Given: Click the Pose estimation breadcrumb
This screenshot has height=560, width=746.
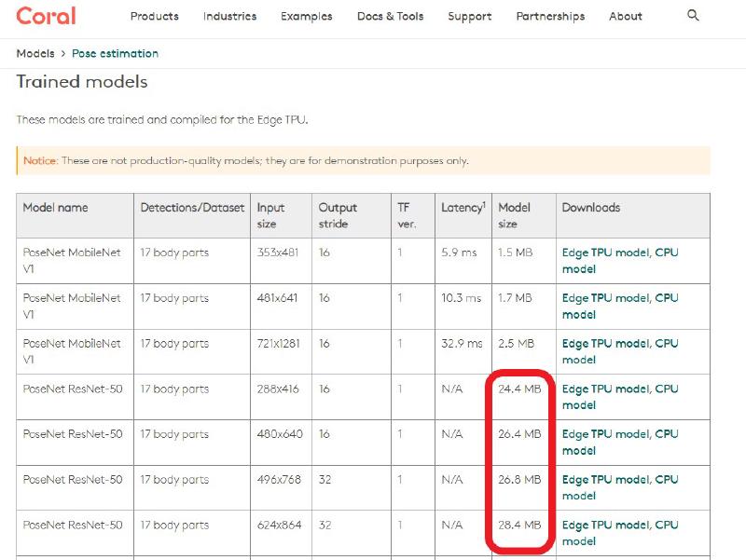Looking at the screenshot, I should coord(115,54).
